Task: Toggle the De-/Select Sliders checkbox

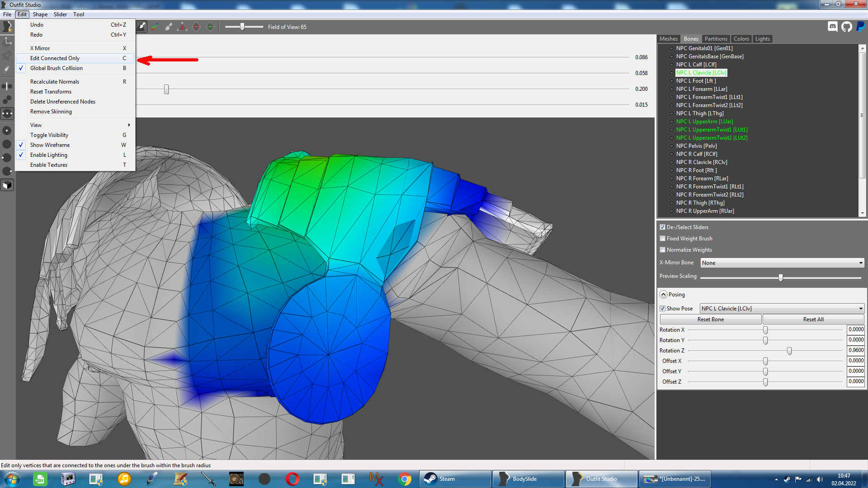Action: pyautogui.click(x=663, y=227)
